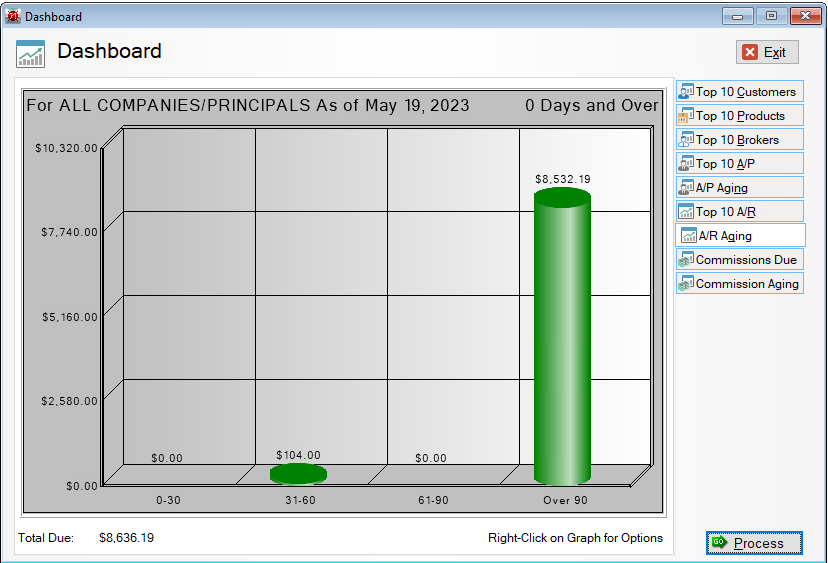Click the $7,740.00 axis value
This screenshot has width=828, height=563.
click(x=70, y=232)
